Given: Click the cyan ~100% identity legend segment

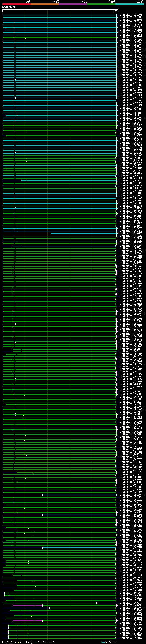Looking at the screenshot, I should pos(130,4).
